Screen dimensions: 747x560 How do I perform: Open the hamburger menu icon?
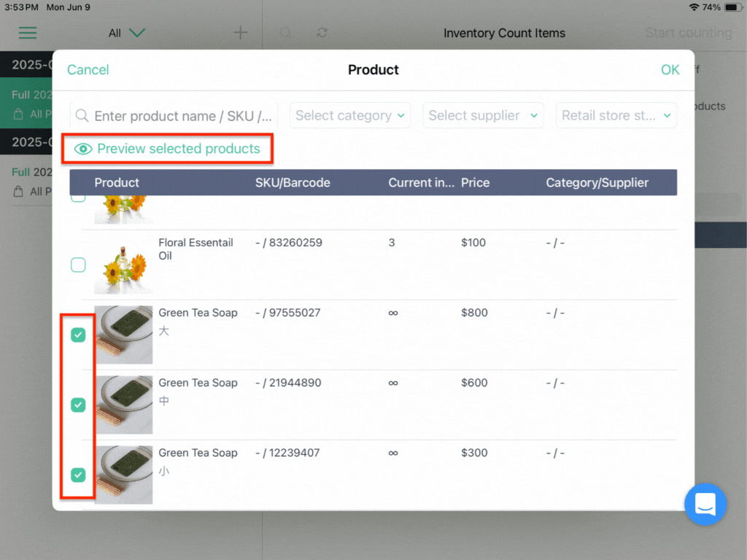[27, 33]
